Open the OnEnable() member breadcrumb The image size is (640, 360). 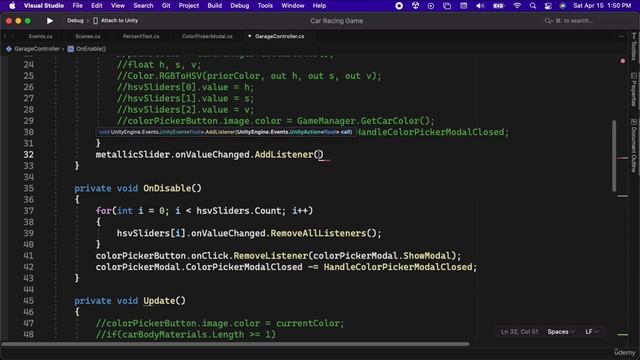87,49
